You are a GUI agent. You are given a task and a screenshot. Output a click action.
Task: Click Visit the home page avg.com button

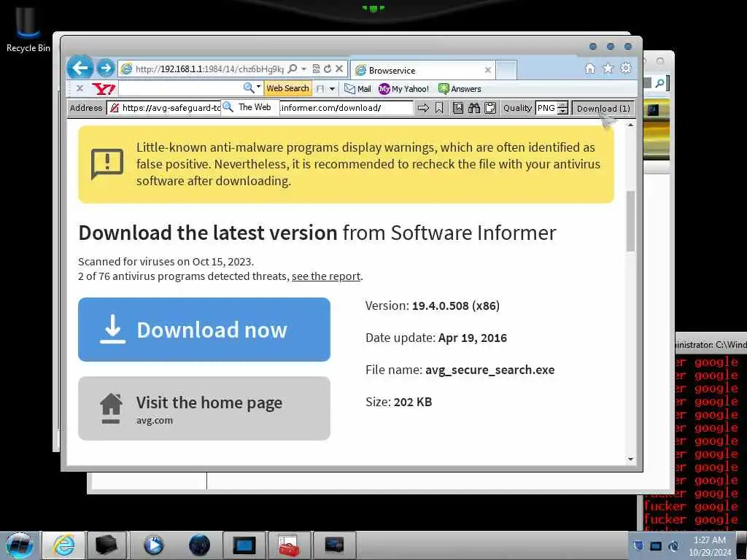tap(204, 408)
